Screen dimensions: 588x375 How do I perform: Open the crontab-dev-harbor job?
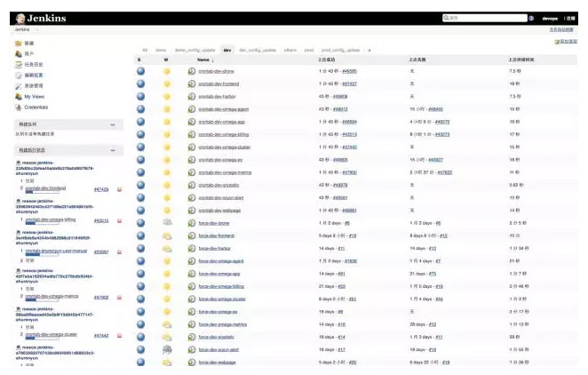217,97
